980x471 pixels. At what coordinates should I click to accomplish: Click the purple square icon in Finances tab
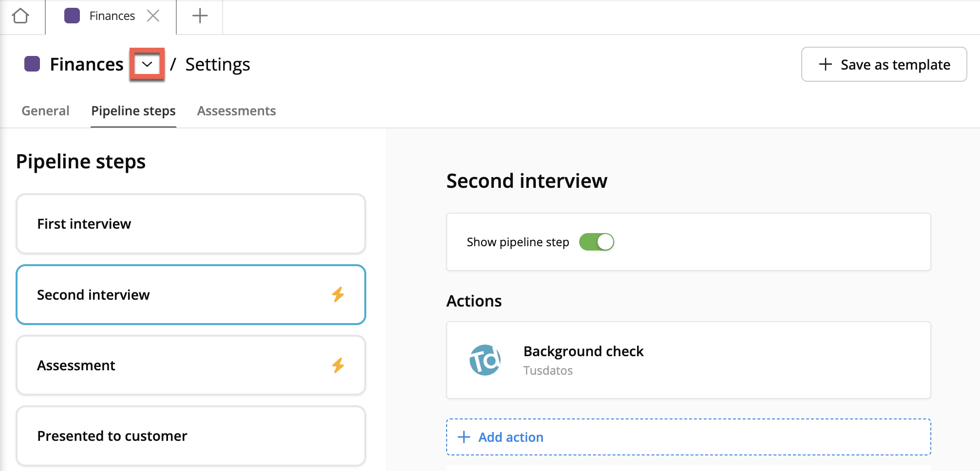(72, 16)
